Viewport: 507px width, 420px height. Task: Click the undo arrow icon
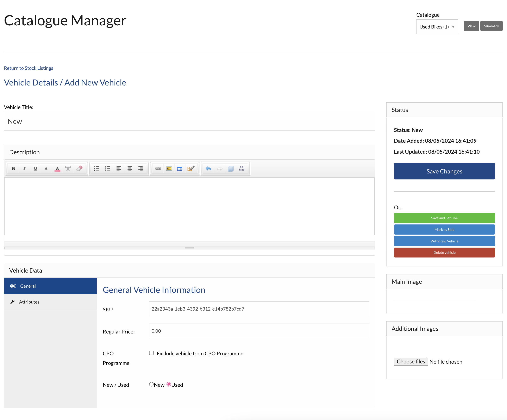click(209, 169)
